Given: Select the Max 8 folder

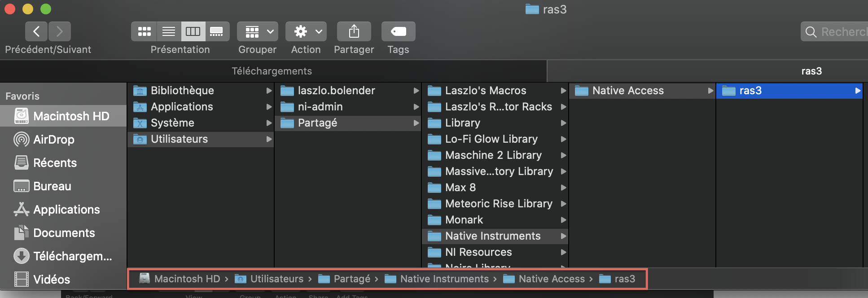Looking at the screenshot, I should click(x=495, y=188).
